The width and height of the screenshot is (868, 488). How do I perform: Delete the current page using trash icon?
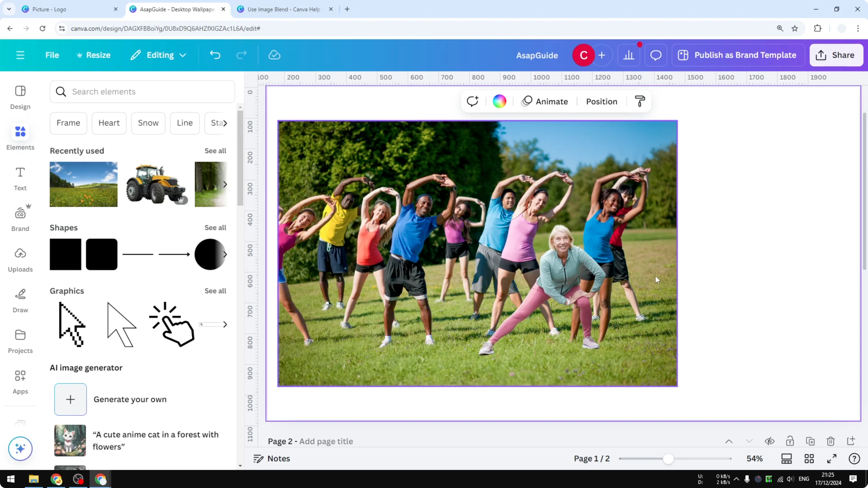coord(830,441)
